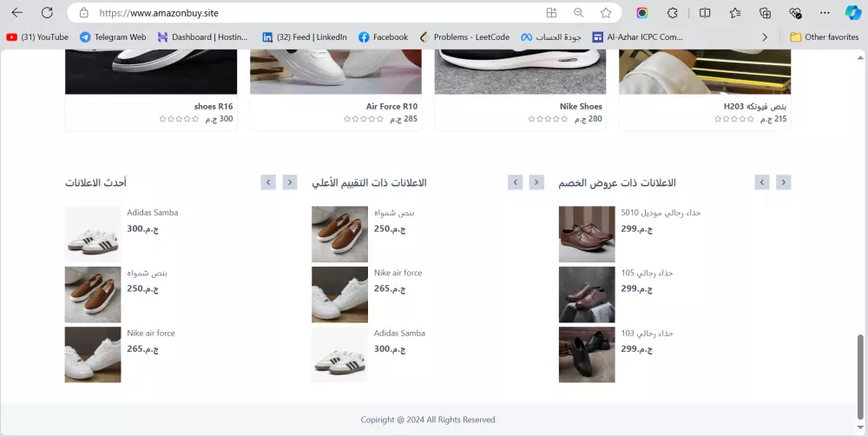This screenshot has height=437, width=868.
Task: Open the Telegram Web bookmark
Action: [113, 37]
